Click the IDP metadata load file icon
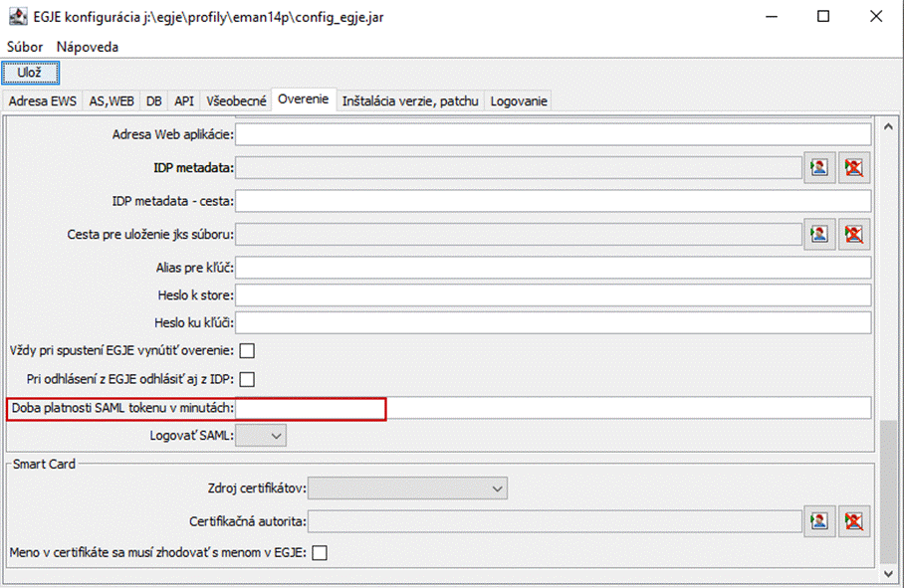904x588 pixels. pos(818,168)
